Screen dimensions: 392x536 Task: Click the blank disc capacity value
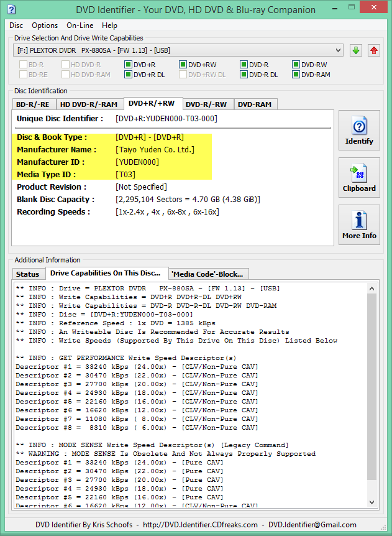188,200
